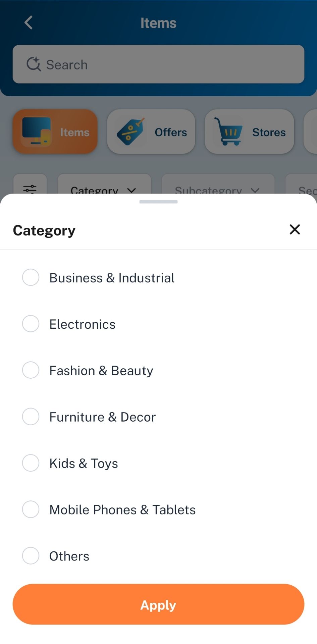Go back using the left chevron arrow
Image resolution: width=317 pixels, height=644 pixels.
pyautogui.click(x=29, y=23)
